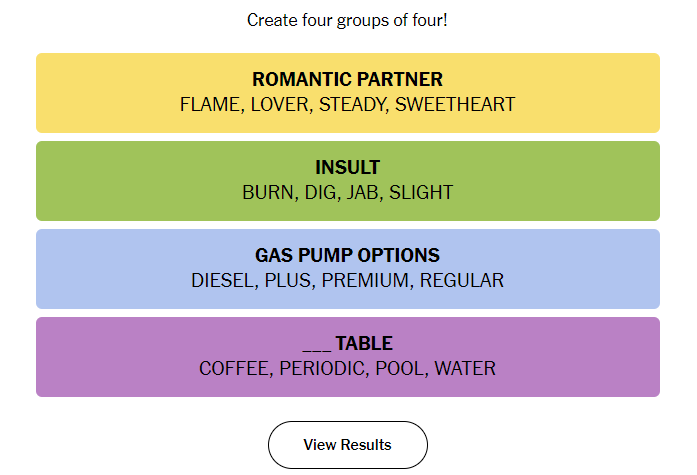
Task: Select the word PREMIUM in the blue group
Action: coord(365,280)
